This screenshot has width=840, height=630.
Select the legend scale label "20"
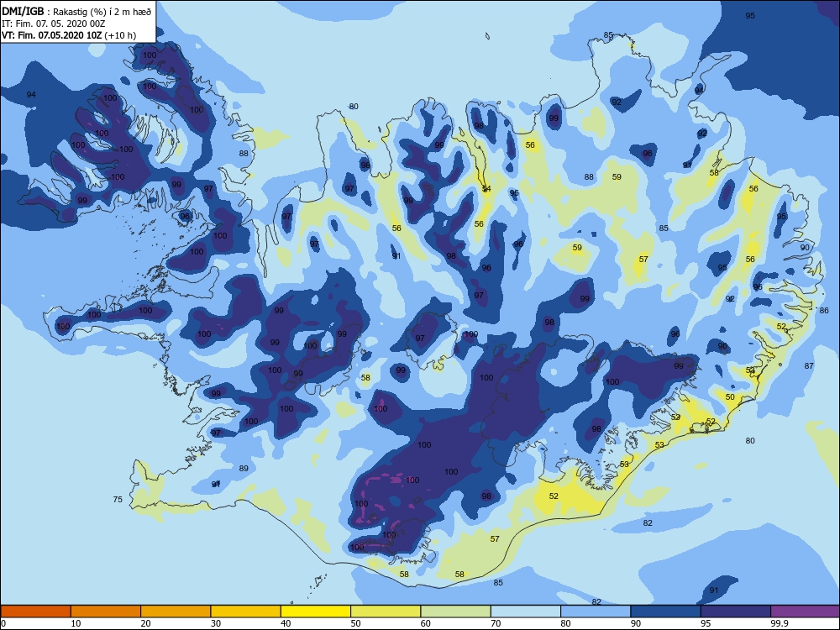(145, 623)
